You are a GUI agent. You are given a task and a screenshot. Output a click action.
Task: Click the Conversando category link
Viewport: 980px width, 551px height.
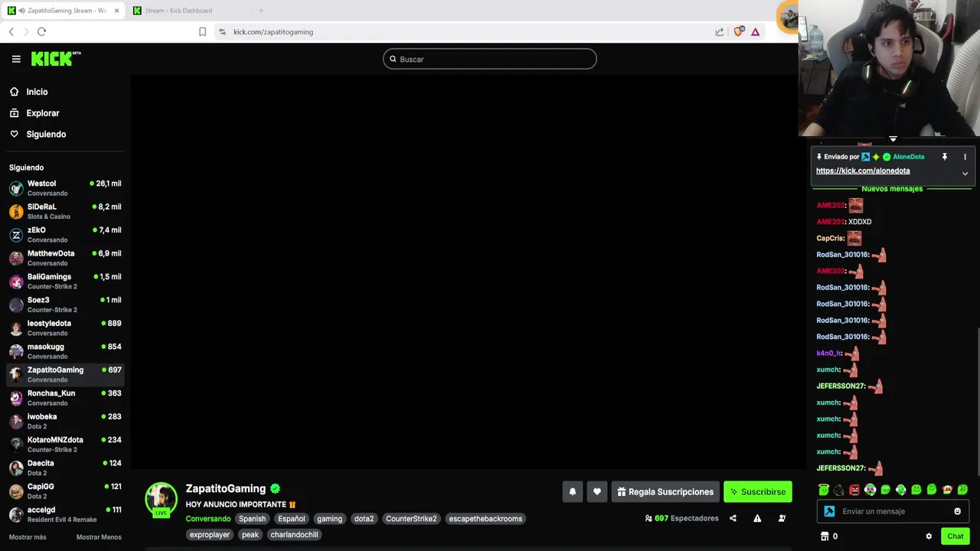click(x=207, y=519)
